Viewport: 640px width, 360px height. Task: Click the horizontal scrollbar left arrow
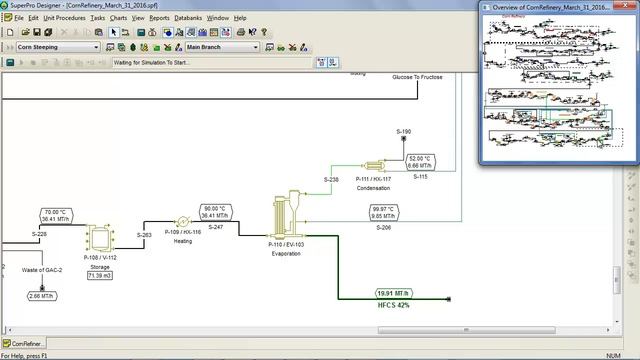coord(10,330)
